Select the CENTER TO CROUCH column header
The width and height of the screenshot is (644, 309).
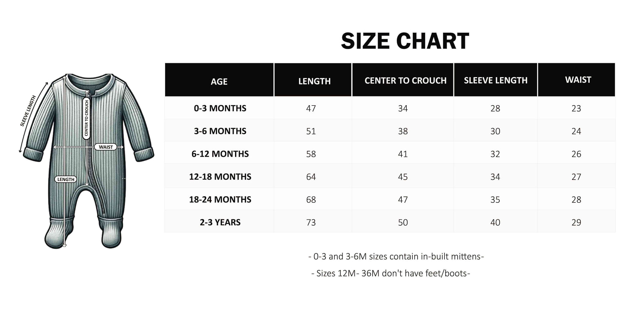tap(405, 80)
